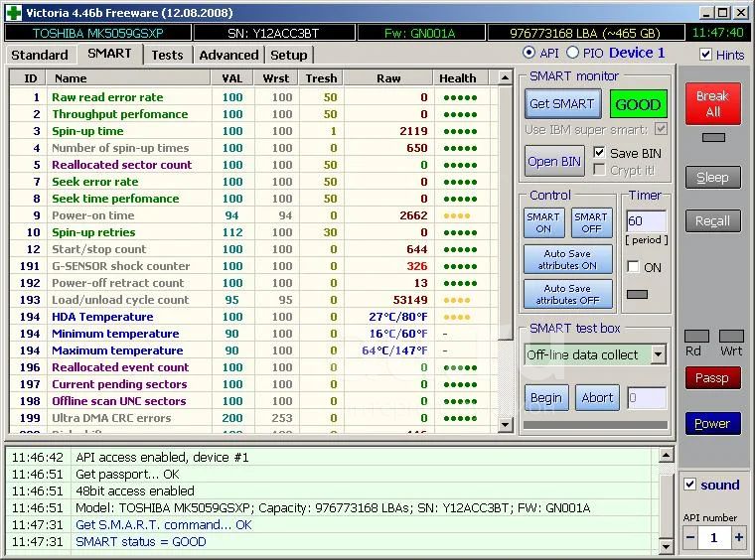
Task: Start the SMART test with Begin
Action: [546, 398]
